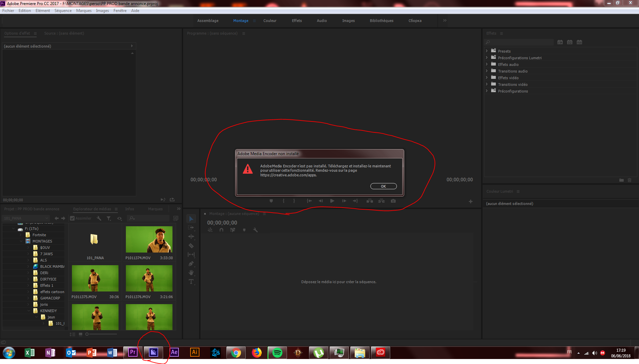
Task: Click OK in Media Encoder dialog
Action: (x=383, y=186)
